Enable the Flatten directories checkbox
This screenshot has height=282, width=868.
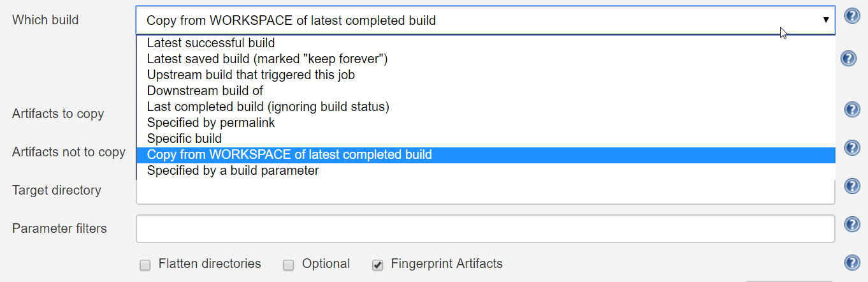pos(145,265)
